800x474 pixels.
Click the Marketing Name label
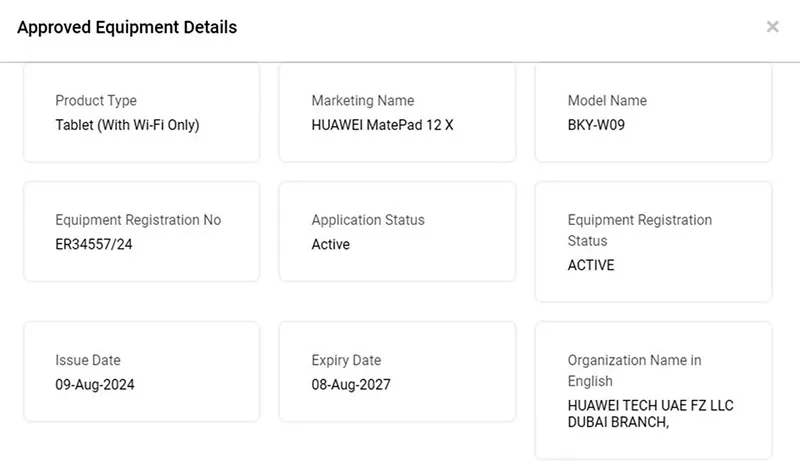click(363, 101)
